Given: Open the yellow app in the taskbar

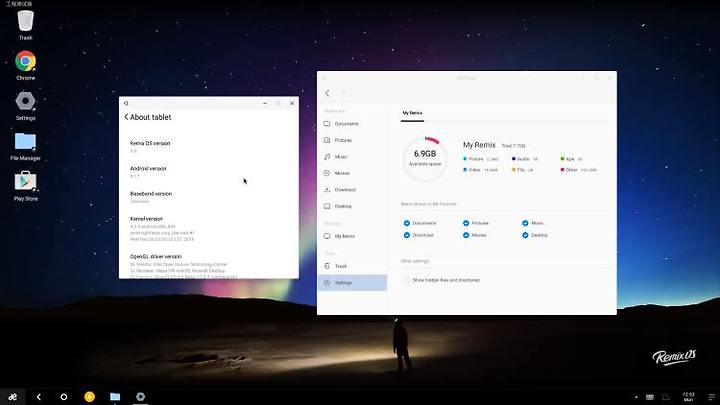Looking at the screenshot, I should click(x=90, y=397).
